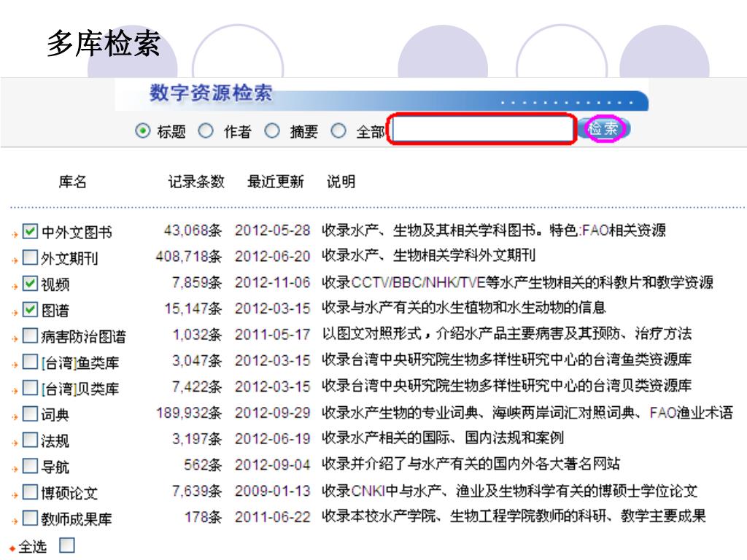Viewport: 747px width, 560px height.
Task: Uncheck the 视频 checkbox
Action: click(29, 284)
